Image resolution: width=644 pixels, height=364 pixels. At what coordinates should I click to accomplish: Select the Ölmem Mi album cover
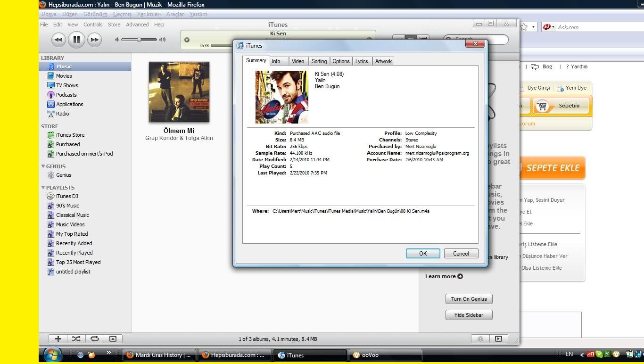tap(179, 92)
